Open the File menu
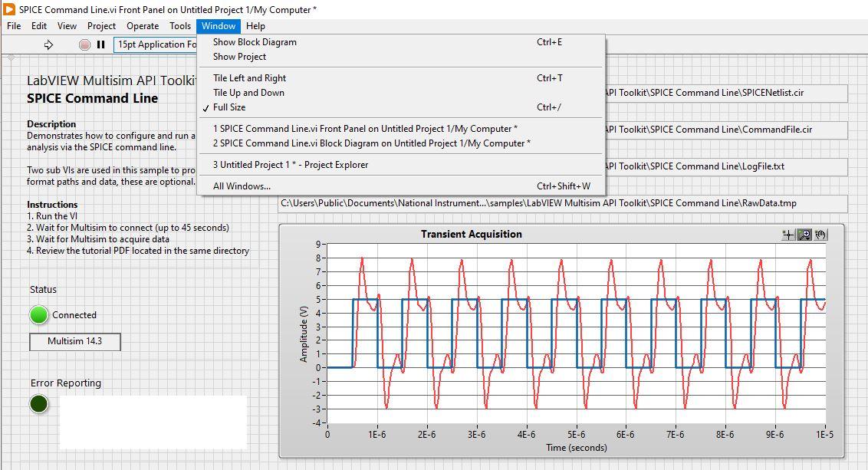 (14, 26)
